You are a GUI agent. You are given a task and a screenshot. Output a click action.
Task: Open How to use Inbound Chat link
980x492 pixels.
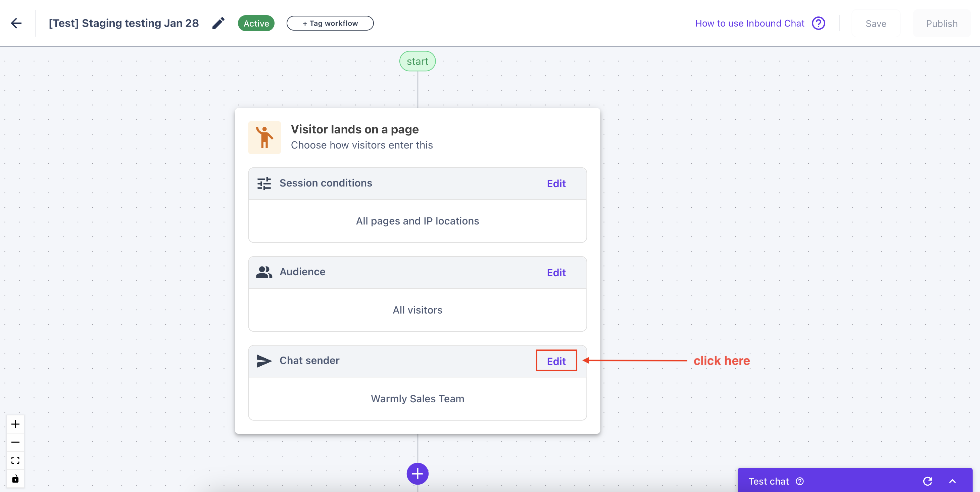(x=749, y=23)
